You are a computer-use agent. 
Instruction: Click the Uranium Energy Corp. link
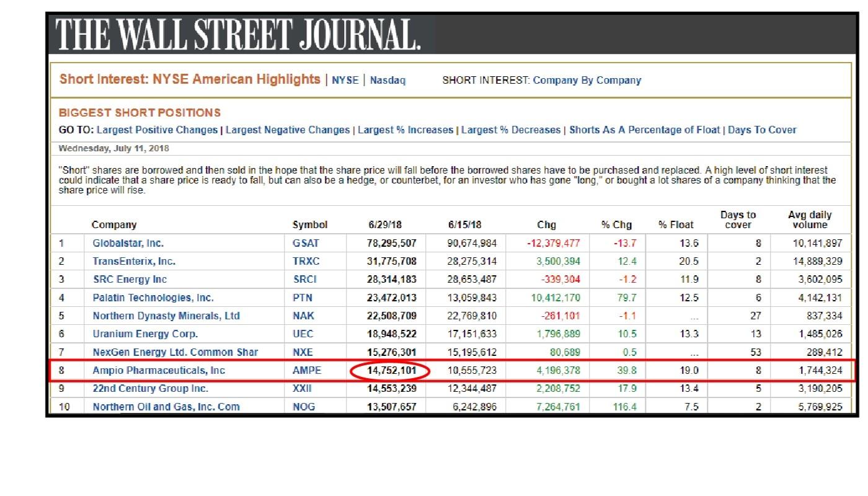(x=145, y=334)
